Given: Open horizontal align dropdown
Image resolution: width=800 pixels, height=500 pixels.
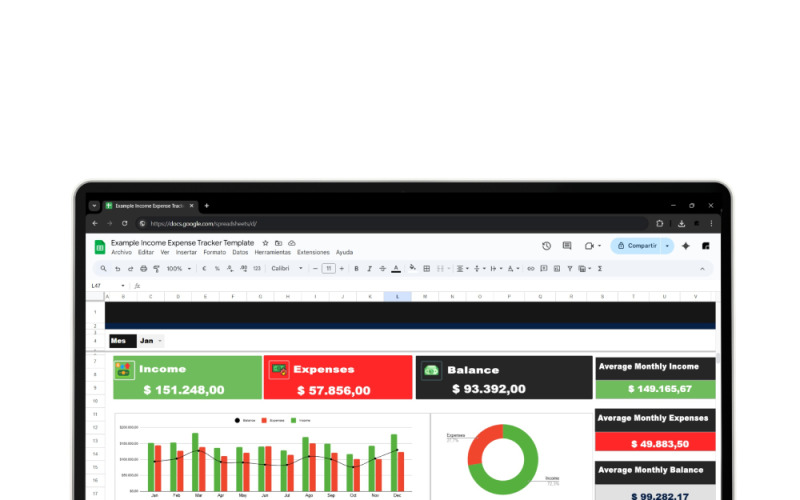Looking at the screenshot, I should click(462, 268).
